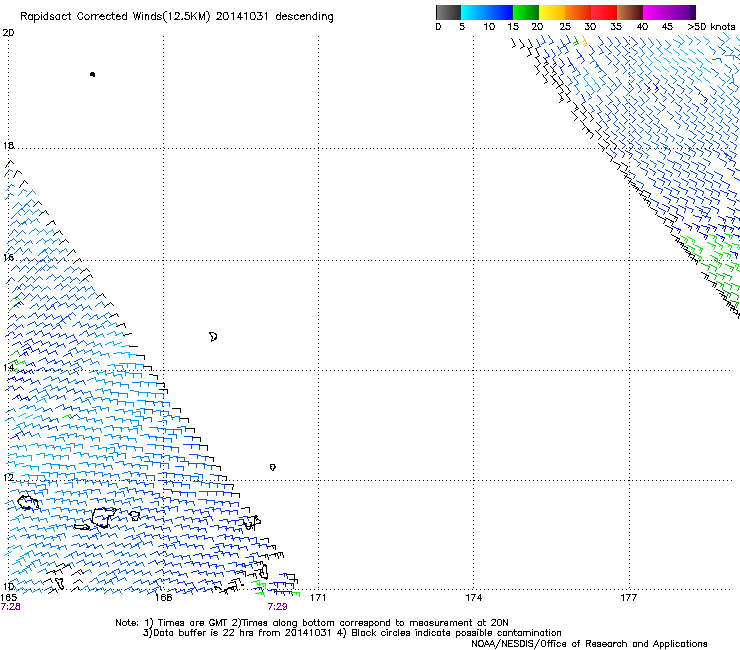Click the longitude label '177'

point(628,598)
